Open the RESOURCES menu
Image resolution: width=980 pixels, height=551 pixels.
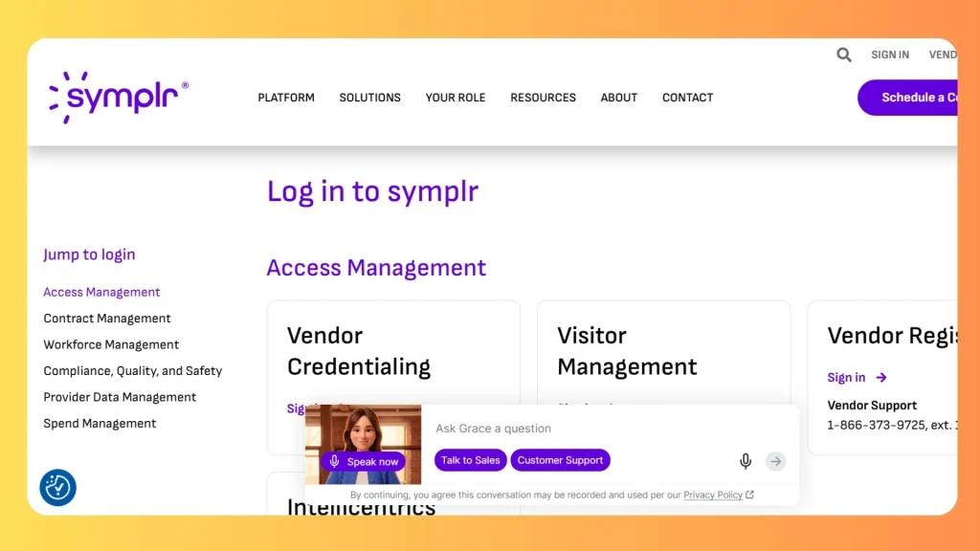point(544,98)
